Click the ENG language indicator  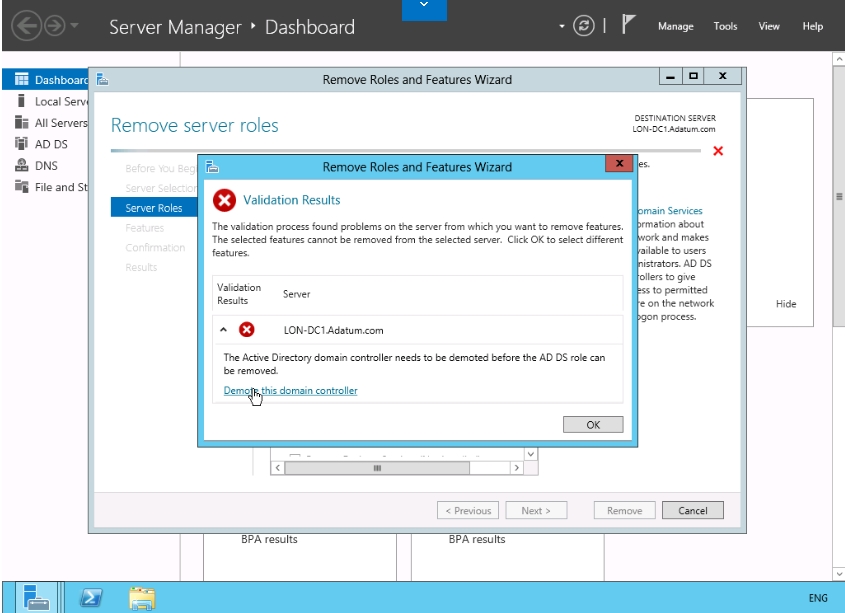[818, 598]
